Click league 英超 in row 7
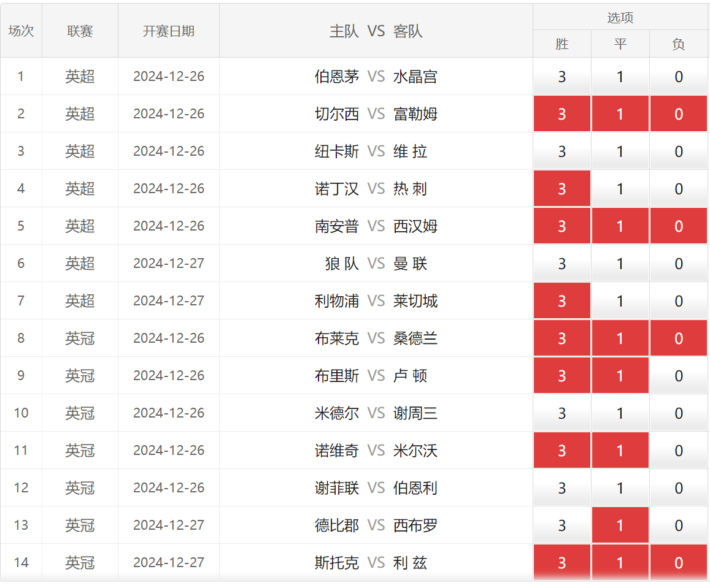Viewport: 710px width, 588px height. point(80,301)
